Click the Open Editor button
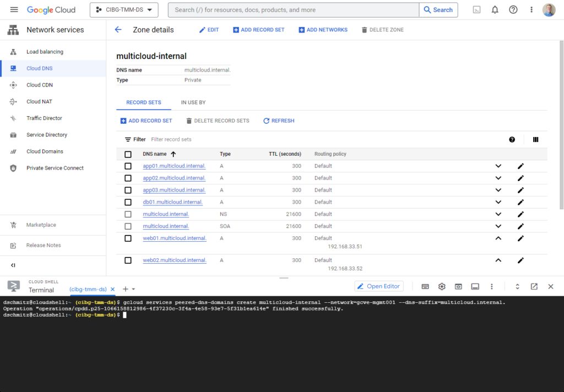The height and width of the screenshot is (392, 564). click(379, 286)
